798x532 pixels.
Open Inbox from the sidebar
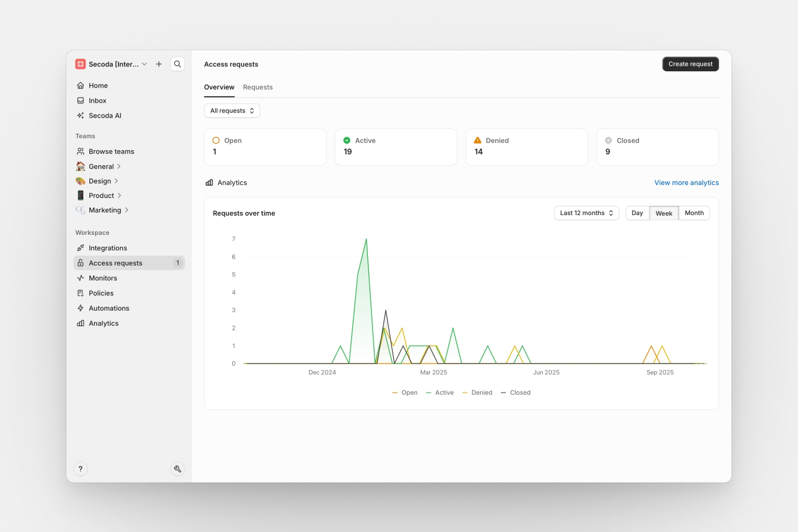[x=97, y=101]
